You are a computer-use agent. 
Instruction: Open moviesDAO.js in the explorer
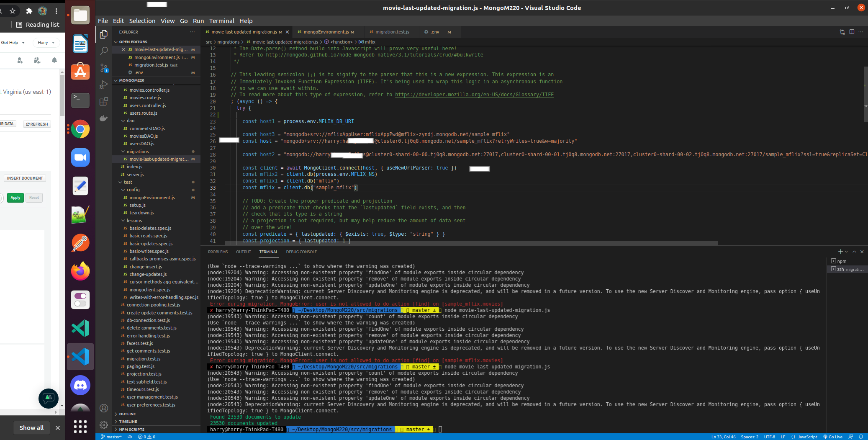(x=144, y=136)
